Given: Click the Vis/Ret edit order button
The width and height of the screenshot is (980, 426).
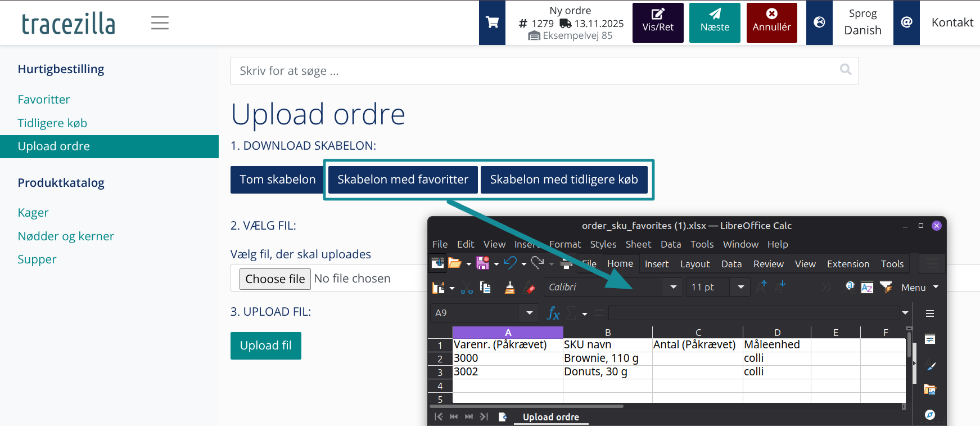Looking at the screenshot, I should [658, 23].
